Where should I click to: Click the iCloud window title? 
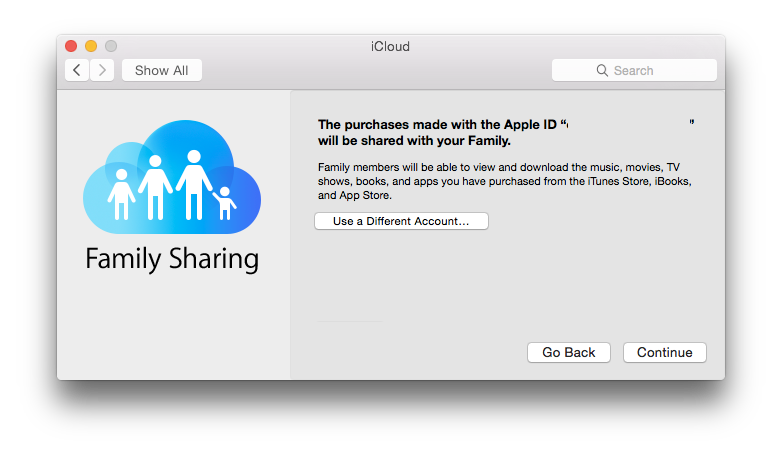[x=391, y=46]
